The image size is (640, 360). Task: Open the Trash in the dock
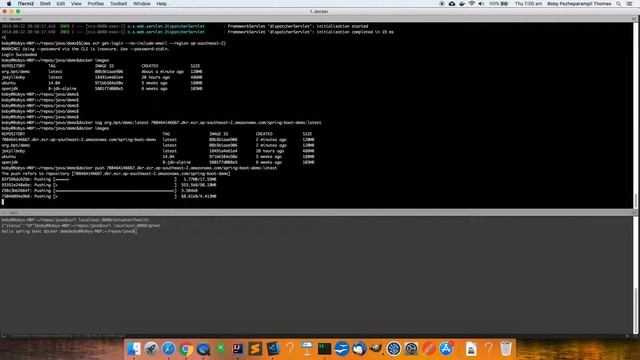pyautogui.click(x=506, y=349)
